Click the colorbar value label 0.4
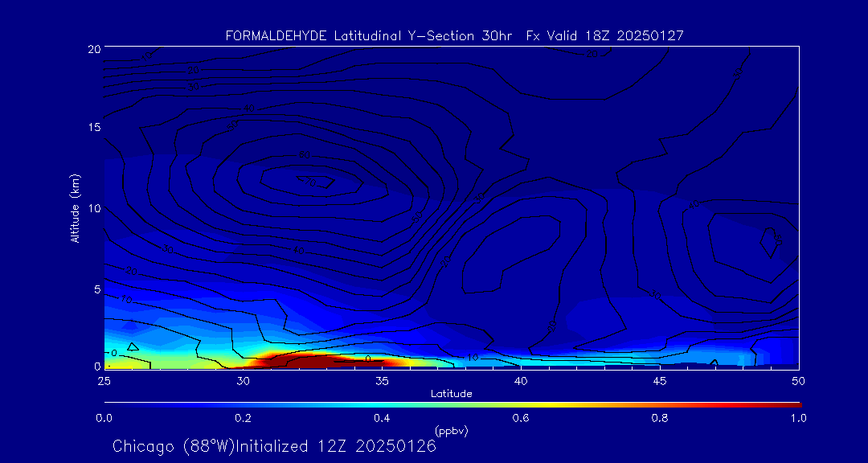Image resolution: width=868 pixels, height=463 pixels. coord(383,418)
